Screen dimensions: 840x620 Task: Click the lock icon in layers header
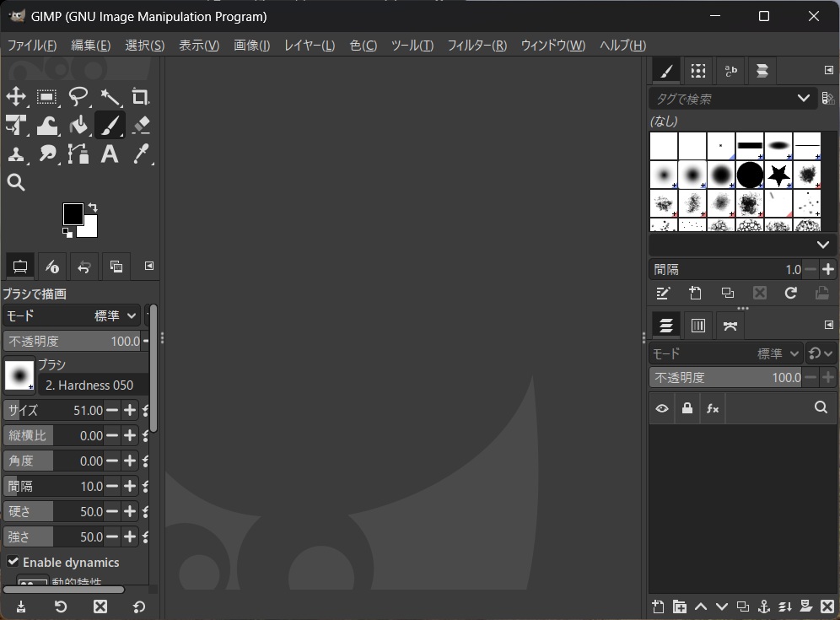687,408
